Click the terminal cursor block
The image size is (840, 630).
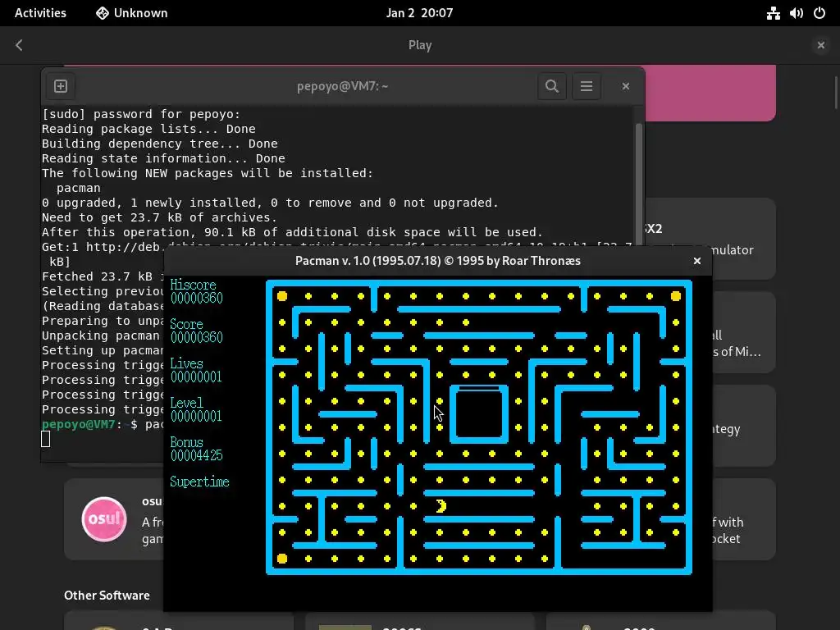pos(46,440)
